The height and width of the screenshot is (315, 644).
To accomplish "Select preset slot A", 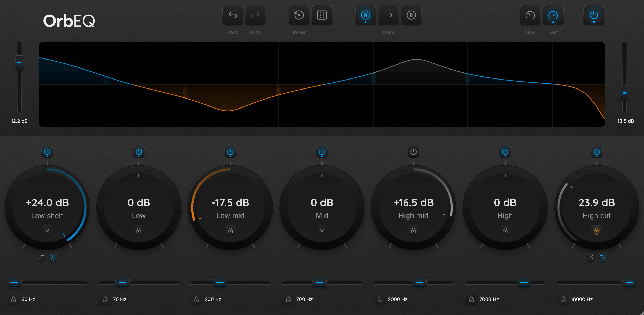I will pyautogui.click(x=365, y=15).
